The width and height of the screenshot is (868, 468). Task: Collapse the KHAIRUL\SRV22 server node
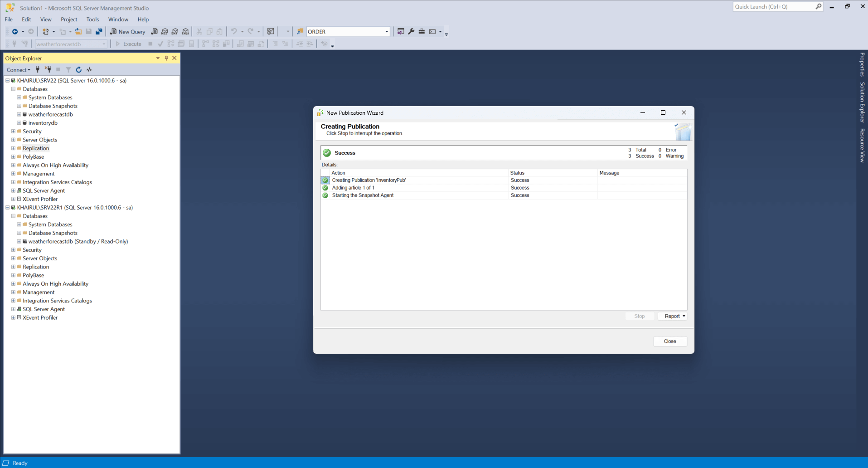coord(7,81)
